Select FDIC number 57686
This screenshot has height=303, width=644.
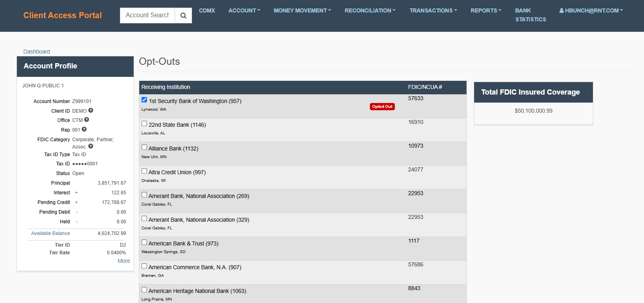pyautogui.click(x=416, y=264)
